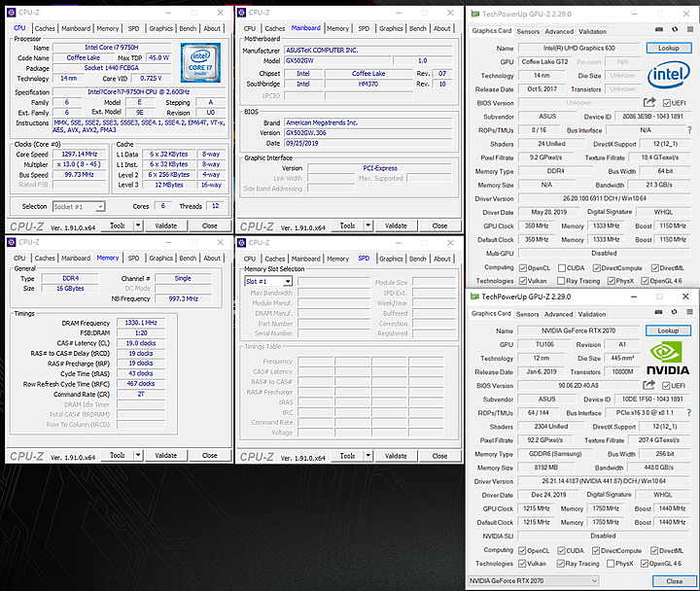Click the NVIDIA logo in GPU-Z
This screenshot has height=591, width=700.
pyautogui.click(x=669, y=357)
